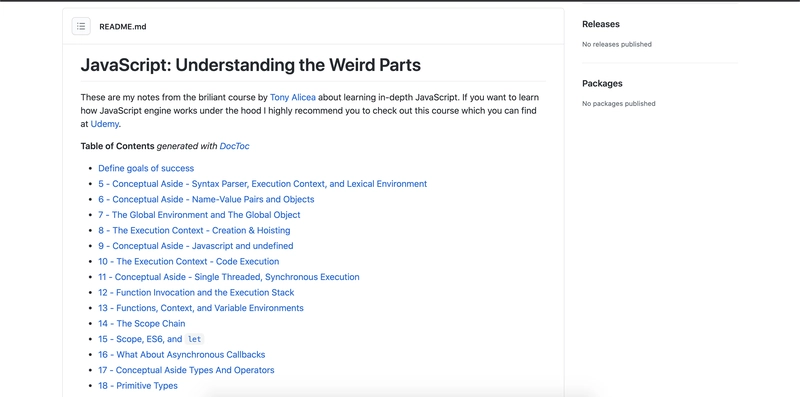The image size is (800, 397).
Task: Jump to 12 Function Invocation and Execution Stack
Action: click(x=196, y=293)
